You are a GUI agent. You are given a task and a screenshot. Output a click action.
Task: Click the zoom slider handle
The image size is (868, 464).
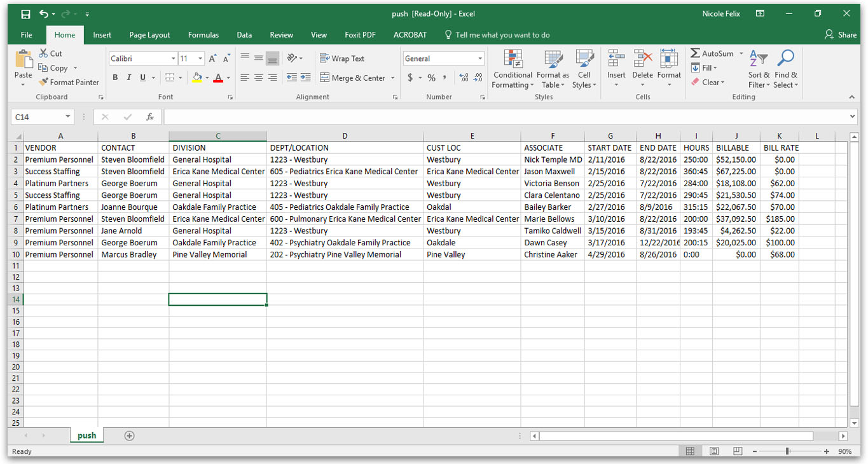787,451
